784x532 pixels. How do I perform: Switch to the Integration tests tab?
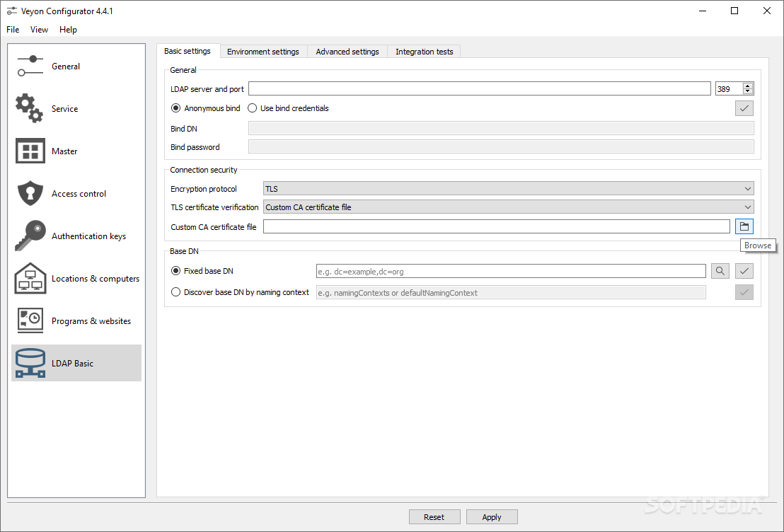pos(424,52)
